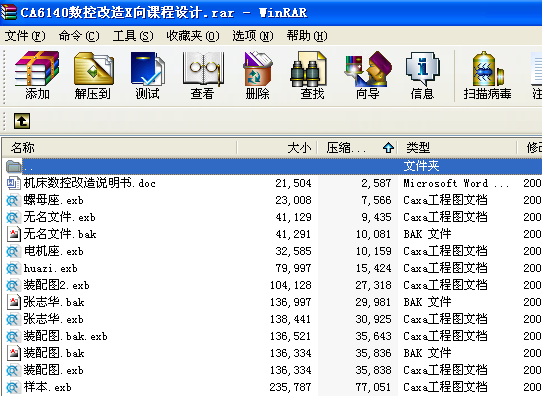Click packed size value 35,643

(x=373, y=336)
